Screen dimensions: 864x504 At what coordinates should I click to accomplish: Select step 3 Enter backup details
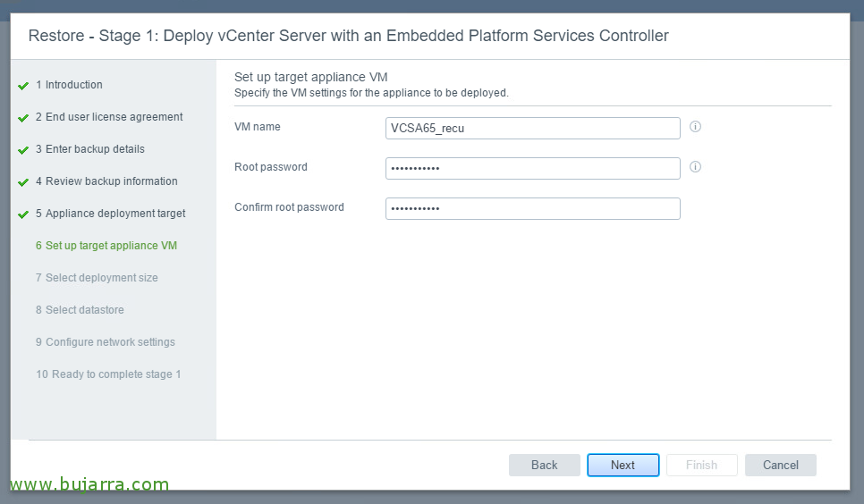(x=89, y=149)
